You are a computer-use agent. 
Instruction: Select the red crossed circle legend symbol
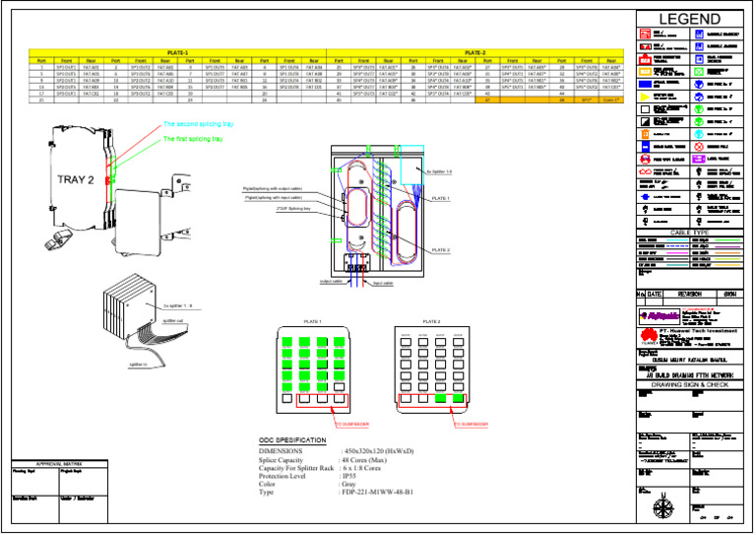pos(699,147)
